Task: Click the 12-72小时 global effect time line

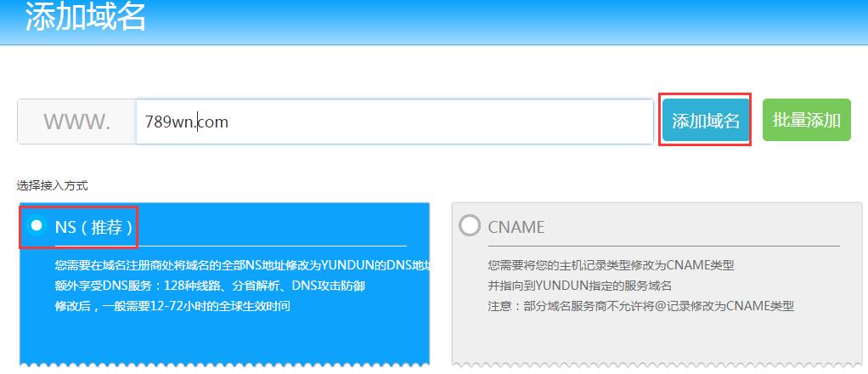Action: click(172, 305)
